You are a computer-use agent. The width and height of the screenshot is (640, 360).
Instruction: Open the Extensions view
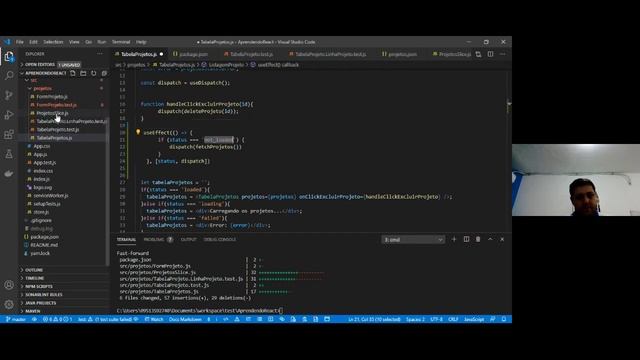tap(9, 134)
